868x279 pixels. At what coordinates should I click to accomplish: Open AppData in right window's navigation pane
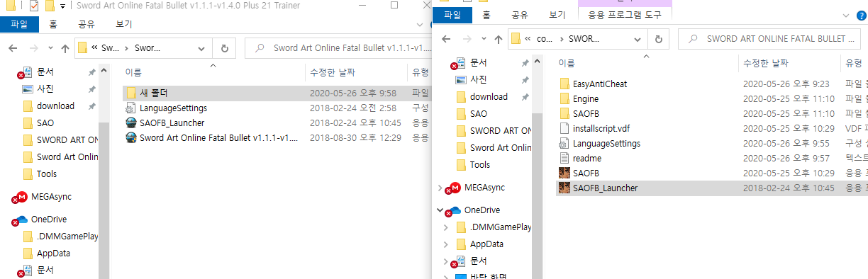point(486,244)
